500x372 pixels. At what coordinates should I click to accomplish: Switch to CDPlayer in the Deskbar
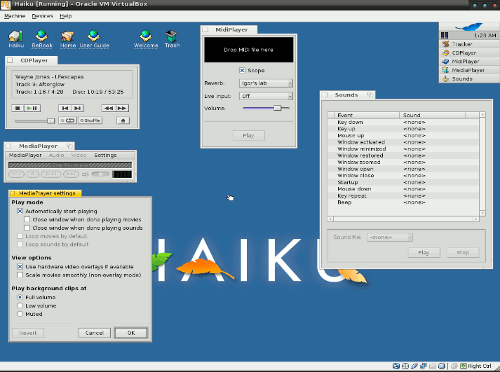[469, 53]
